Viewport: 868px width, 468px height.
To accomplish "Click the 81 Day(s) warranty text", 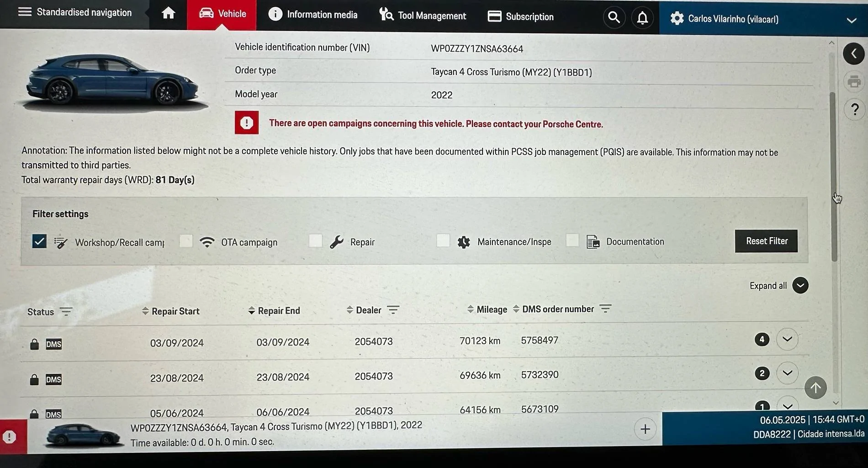I will [x=175, y=180].
